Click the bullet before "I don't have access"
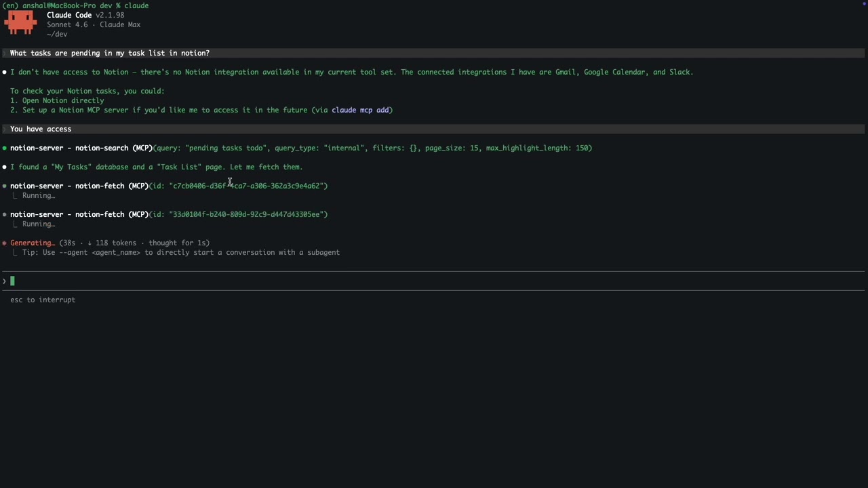Screen dimensions: 868x488 click(x=5, y=72)
